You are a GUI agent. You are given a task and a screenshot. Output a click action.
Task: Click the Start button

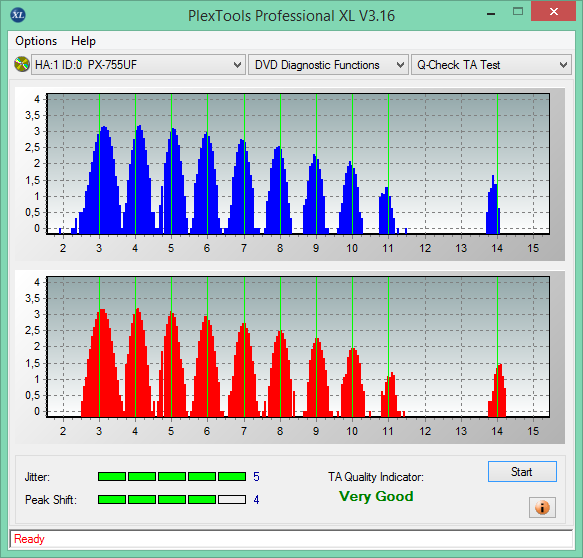tap(522, 472)
